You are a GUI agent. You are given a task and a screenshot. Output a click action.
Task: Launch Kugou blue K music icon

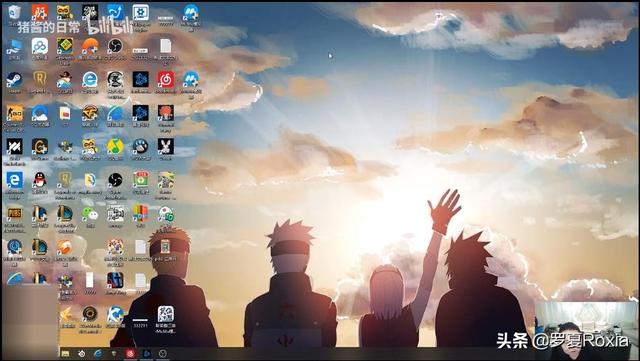pyautogui.click(x=115, y=314)
